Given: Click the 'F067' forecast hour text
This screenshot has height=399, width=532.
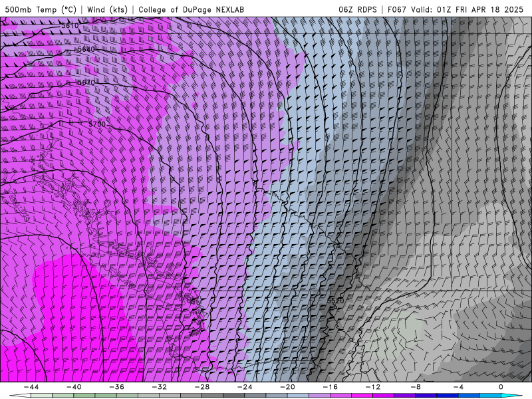Looking at the screenshot, I should 396,9.
